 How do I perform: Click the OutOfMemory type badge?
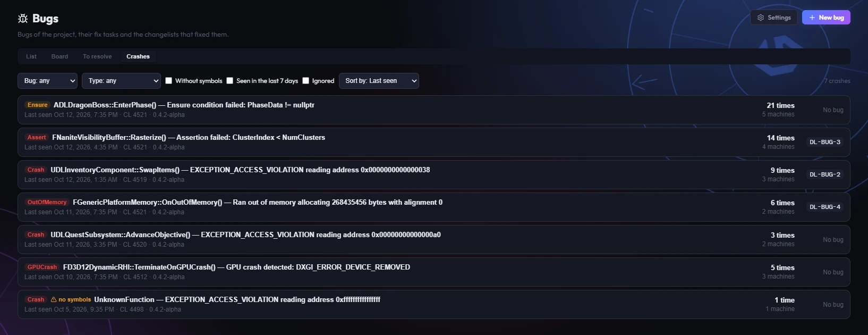pos(47,202)
